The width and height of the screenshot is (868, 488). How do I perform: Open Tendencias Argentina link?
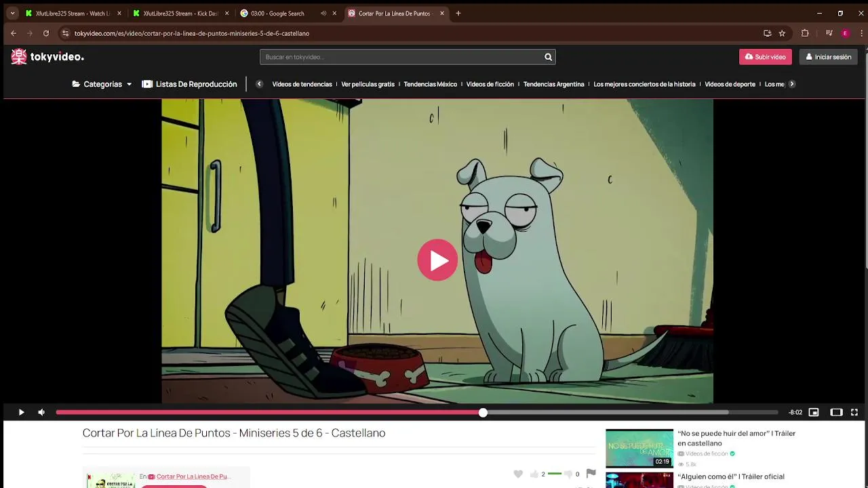[553, 84]
